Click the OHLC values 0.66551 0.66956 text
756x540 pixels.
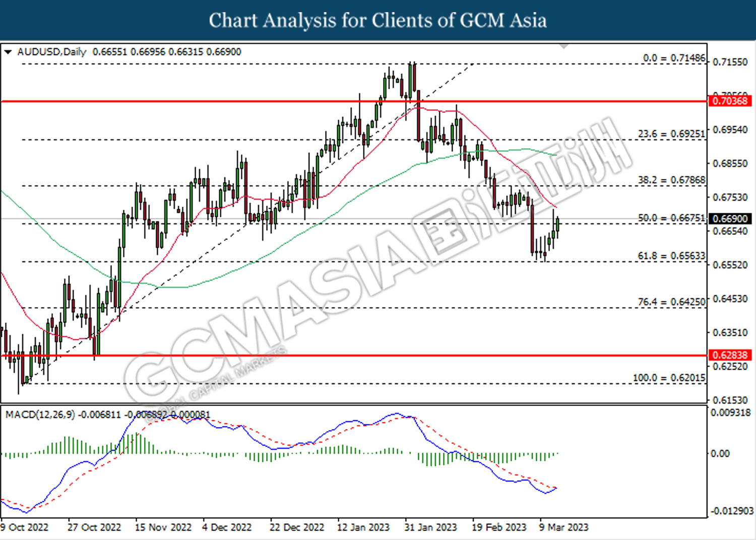tap(129, 52)
